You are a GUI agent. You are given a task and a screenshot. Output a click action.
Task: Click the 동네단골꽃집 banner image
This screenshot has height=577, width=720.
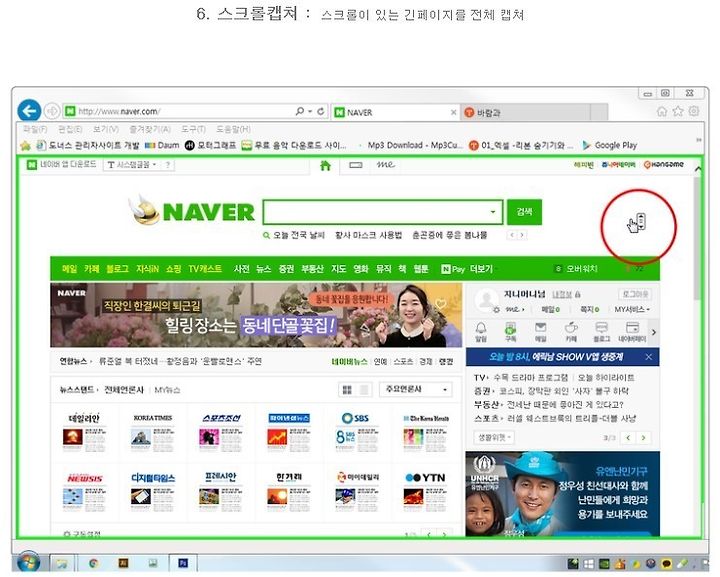pos(256,315)
